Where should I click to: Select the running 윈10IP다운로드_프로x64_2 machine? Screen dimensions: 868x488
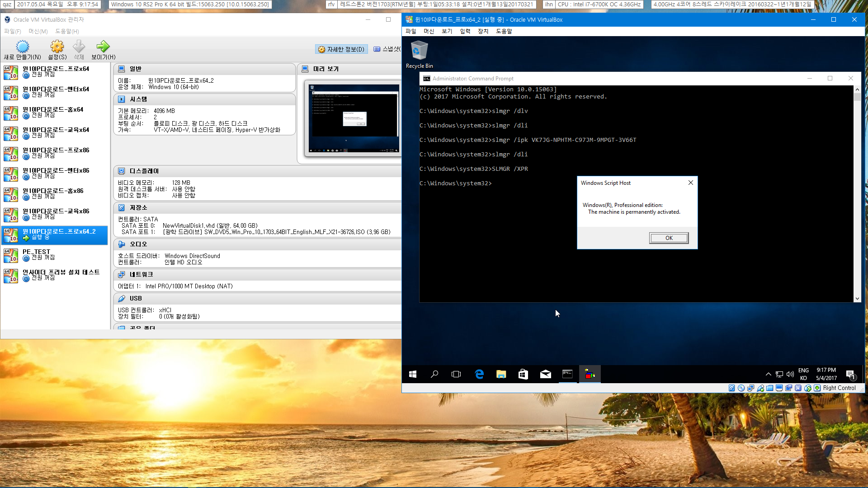tap(55, 235)
